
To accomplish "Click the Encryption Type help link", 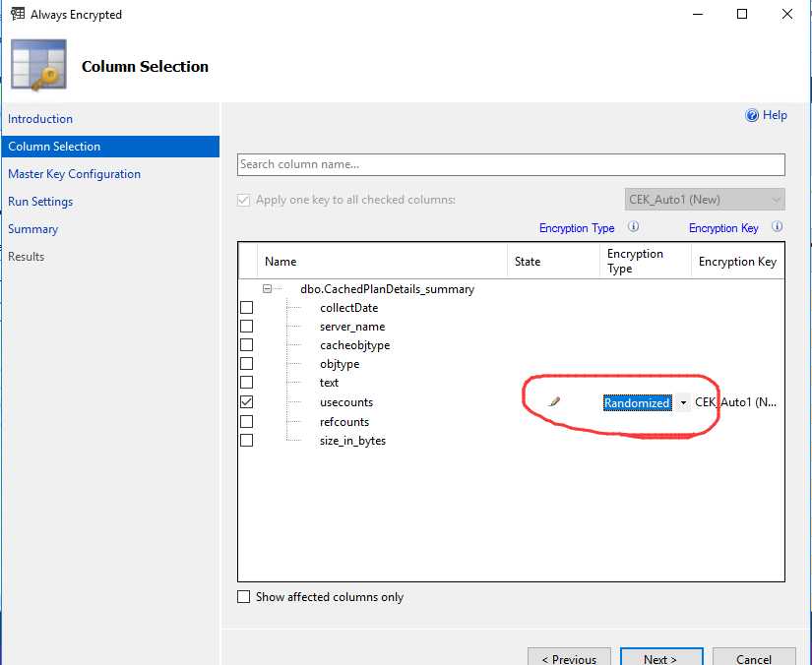I will pyautogui.click(x=577, y=228).
